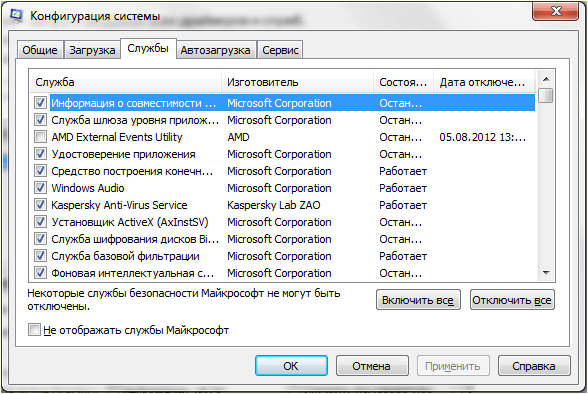The image size is (588, 394).
Task: Open the Сервис tab
Action: (280, 50)
